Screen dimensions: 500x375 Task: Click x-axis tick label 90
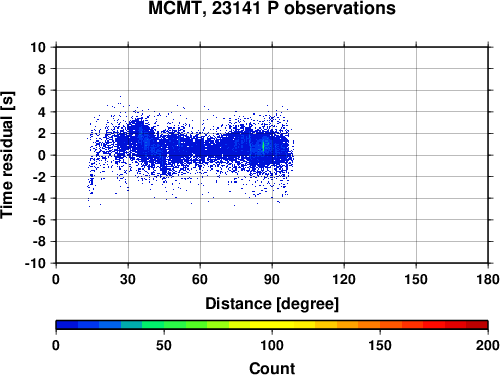[x=272, y=279]
